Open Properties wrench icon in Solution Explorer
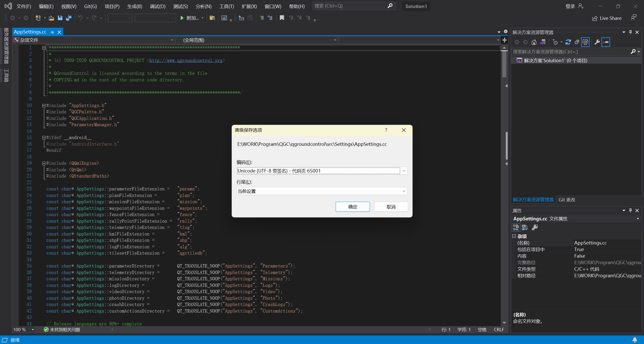This screenshot has height=344, width=644. pyautogui.click(x=597, y=42)
